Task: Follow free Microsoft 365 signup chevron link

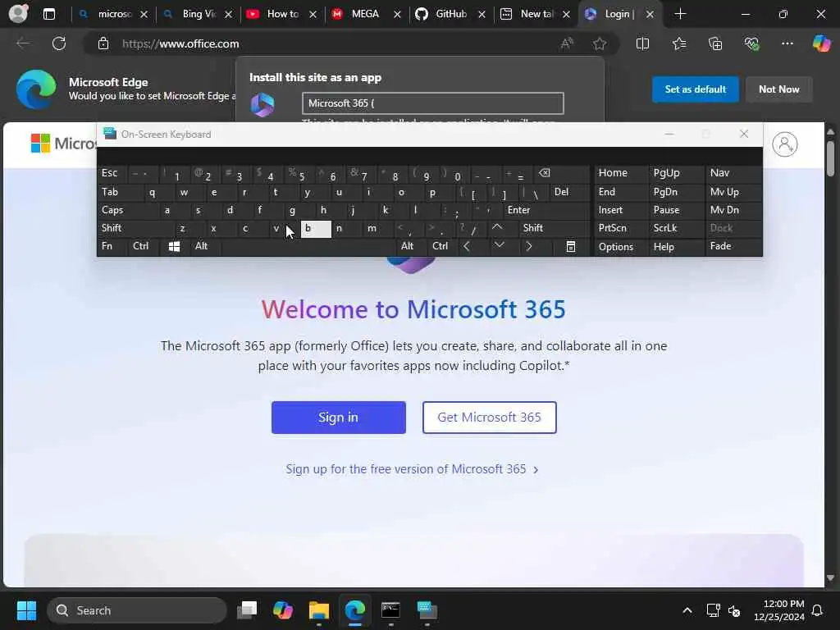Action: 412,469
